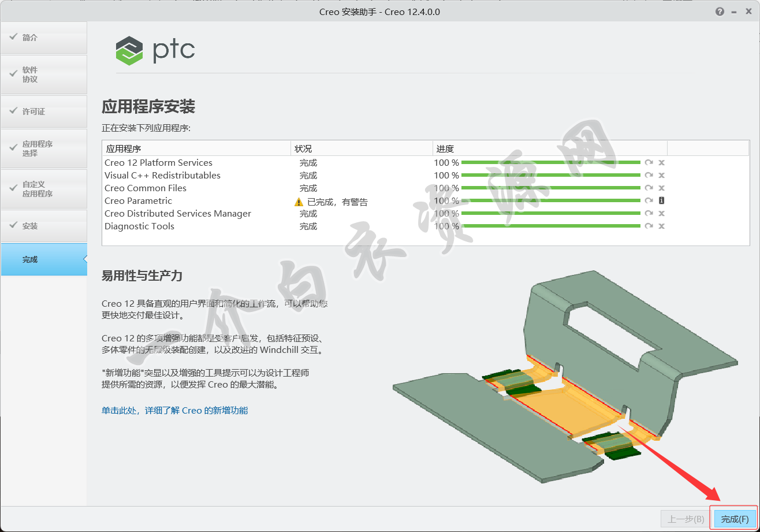760x532 pixels.
Task: Click the 完成(F) button
Action: click(x=735, y=519)
